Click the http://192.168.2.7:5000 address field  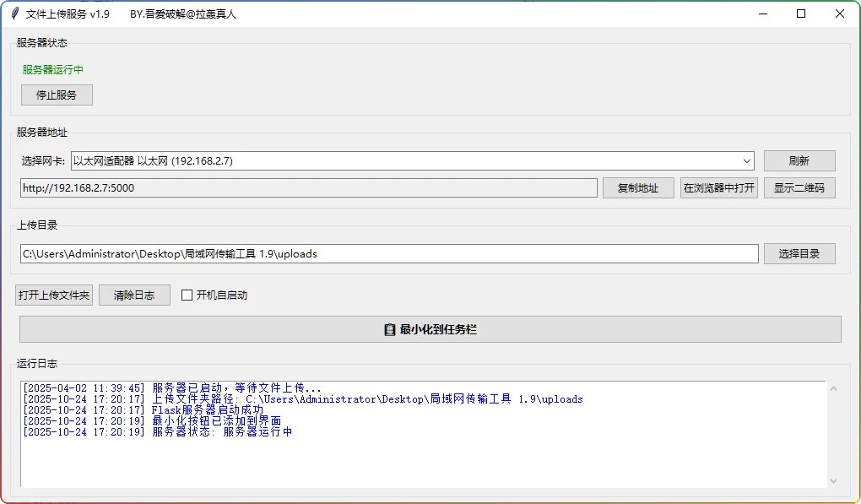[308, 187]
